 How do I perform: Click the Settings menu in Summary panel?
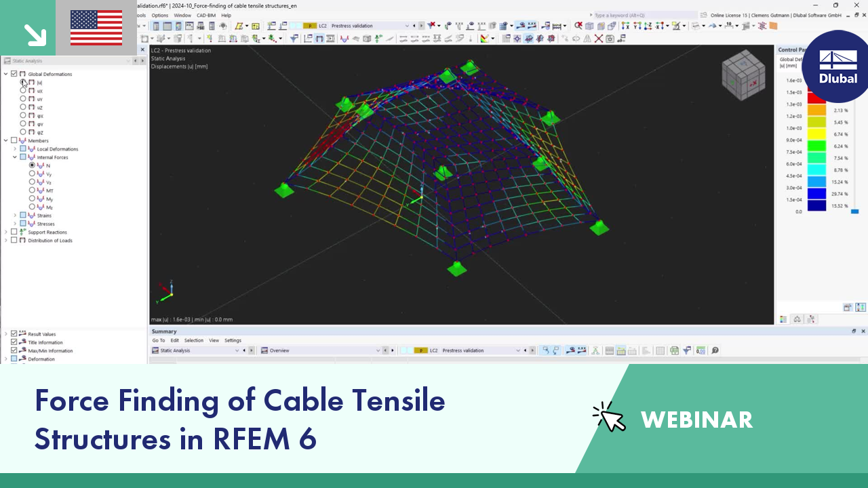233,340
